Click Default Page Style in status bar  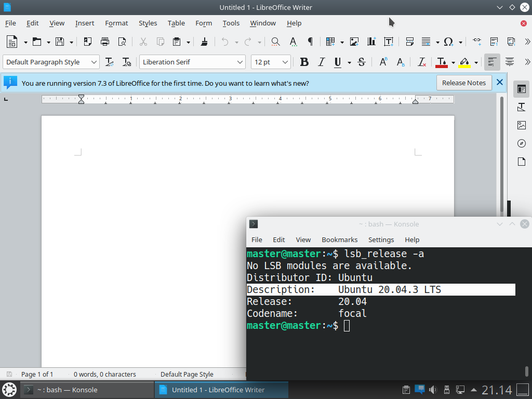coord(187,374)
